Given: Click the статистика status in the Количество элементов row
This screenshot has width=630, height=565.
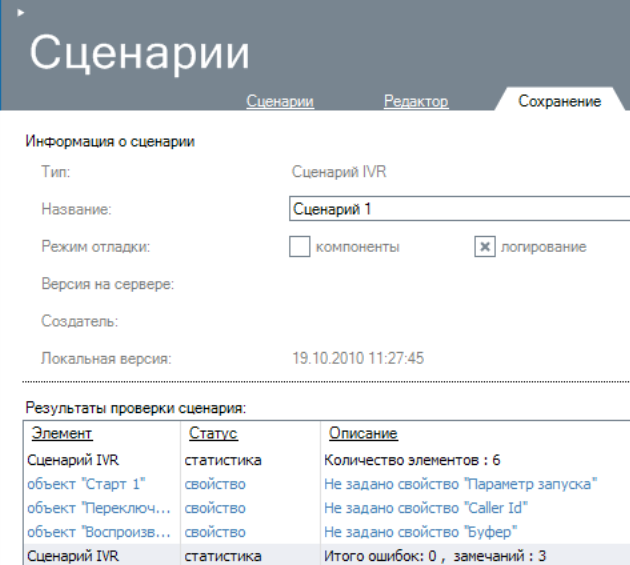Looking at the screenshot, I should (x=223, y=460).
